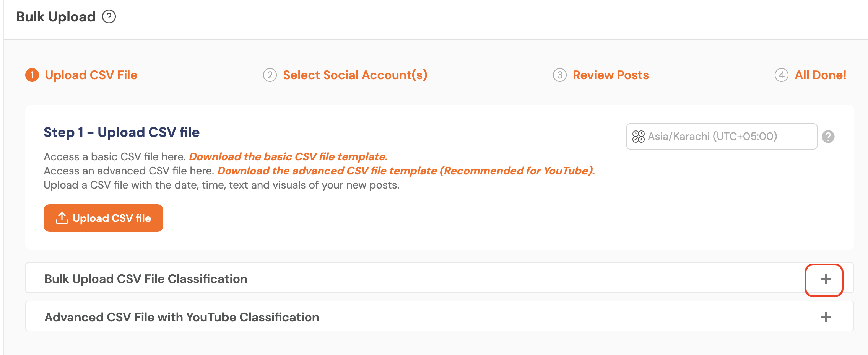This screenshot has height=355, width=868.
Task: Click the upload arrow icon on the button
Action: tap(62, 218)
